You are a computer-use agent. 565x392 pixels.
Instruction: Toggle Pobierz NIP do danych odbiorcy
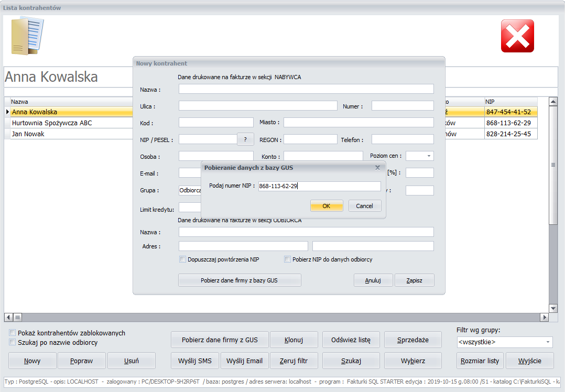tap(288, 259)
